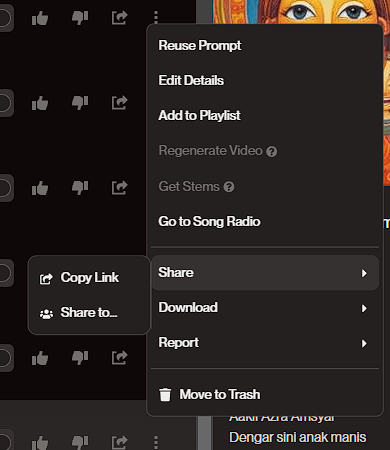Select Reuse Prompt from the context menu

(200, 45)
